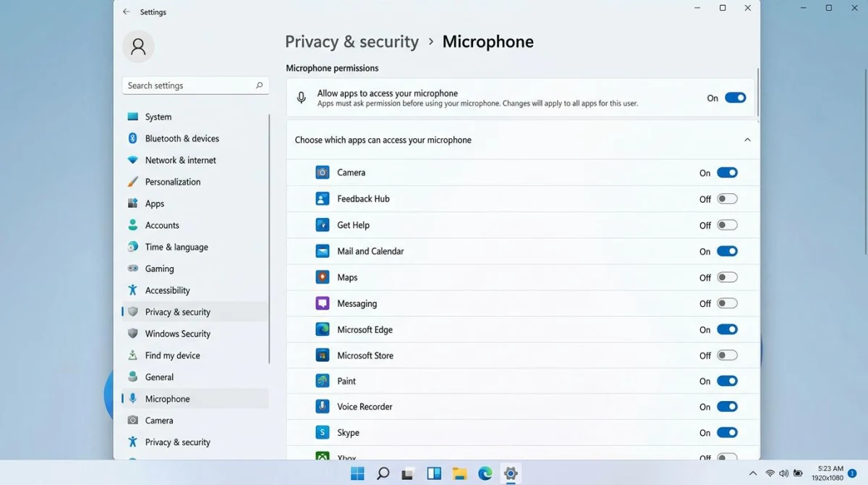
Task: Enable microphone access for Microsoft Store
Action: click(727, 355)
